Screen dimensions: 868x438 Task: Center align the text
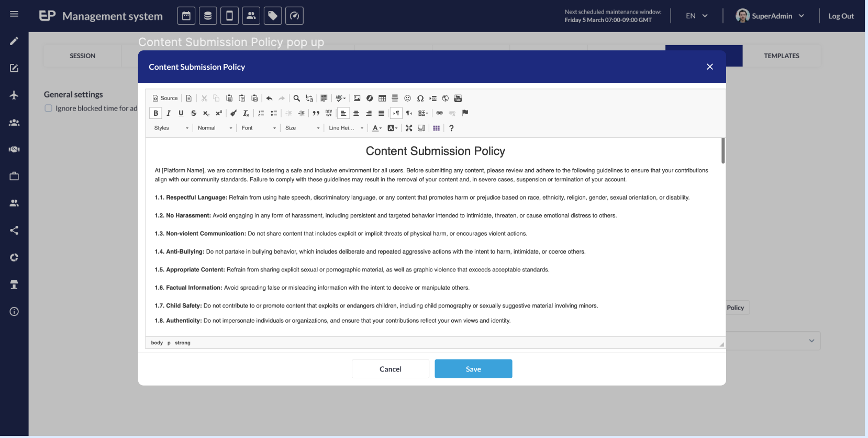point(356,113)
